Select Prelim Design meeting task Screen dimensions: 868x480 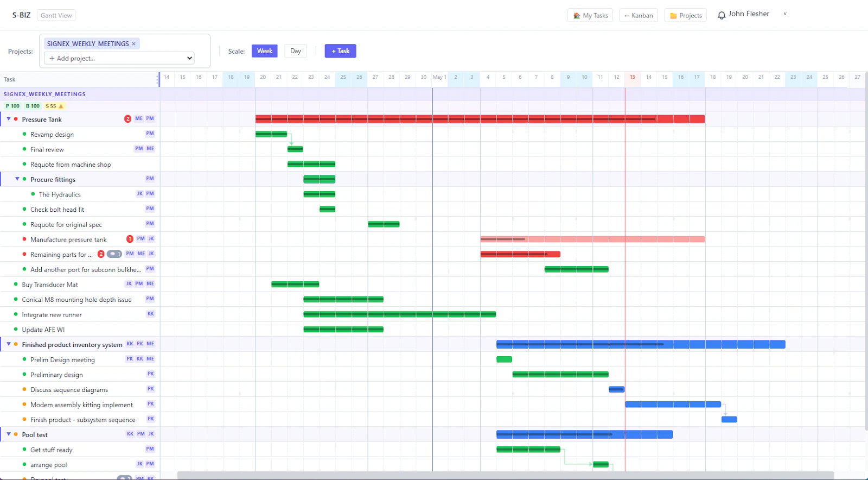[62, 359]
